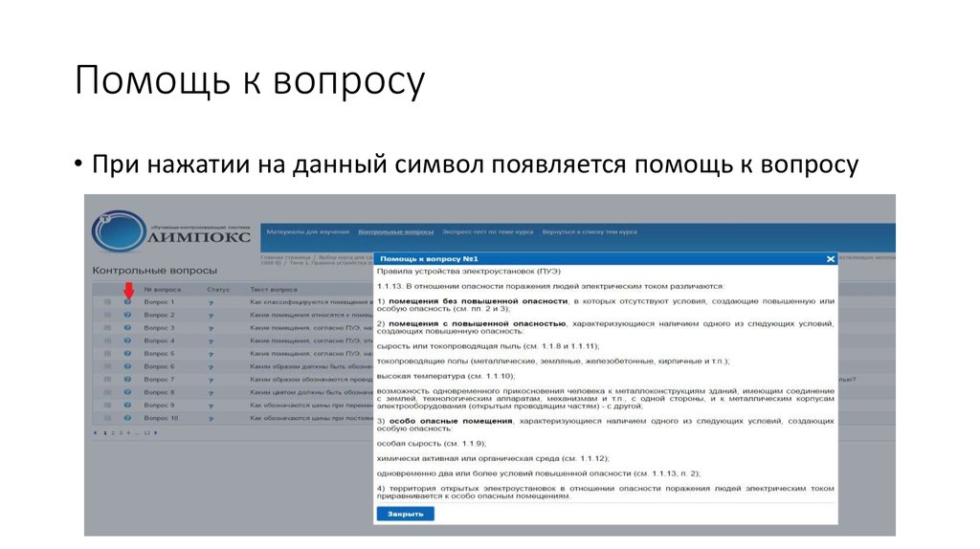
Task: Click the status icon of Вопрос 10
Action: (x=211, y=419)
